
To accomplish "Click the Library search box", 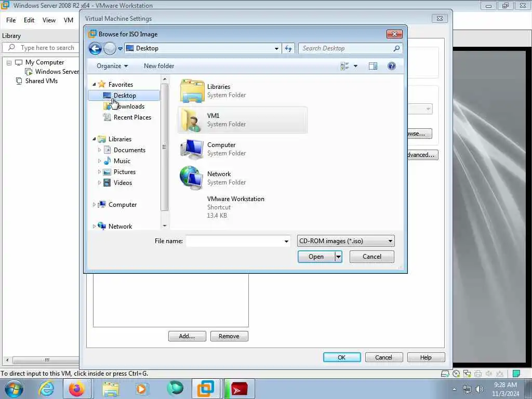I will pyautogui.click(x=41, y=48).
